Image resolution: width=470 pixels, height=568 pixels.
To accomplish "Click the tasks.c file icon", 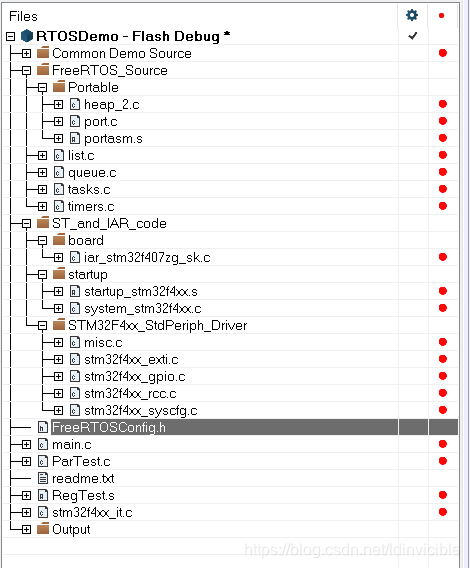I will tap(59, 189).
